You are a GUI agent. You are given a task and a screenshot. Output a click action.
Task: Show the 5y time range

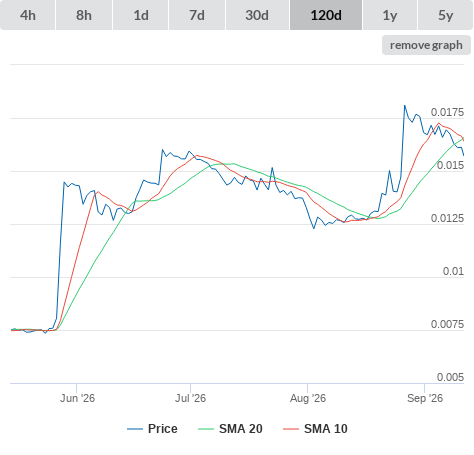click(445, 15)
